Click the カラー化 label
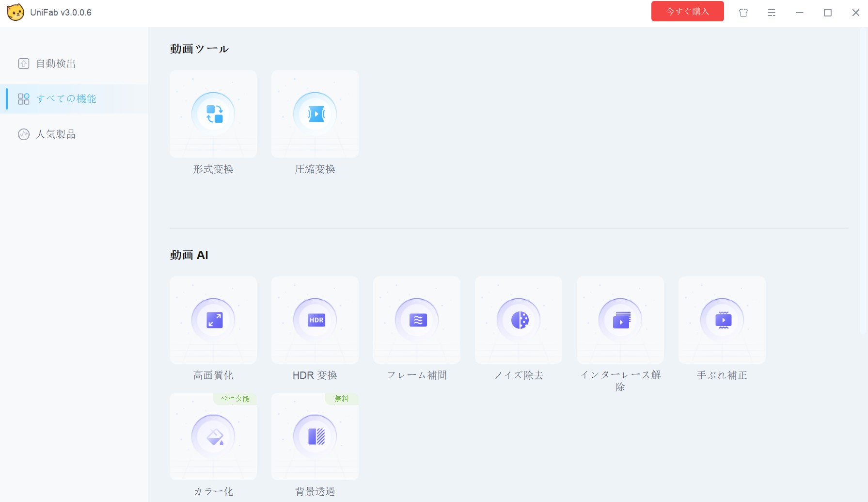Viewport: 868px width, 502px height. (x=213, y=492)
